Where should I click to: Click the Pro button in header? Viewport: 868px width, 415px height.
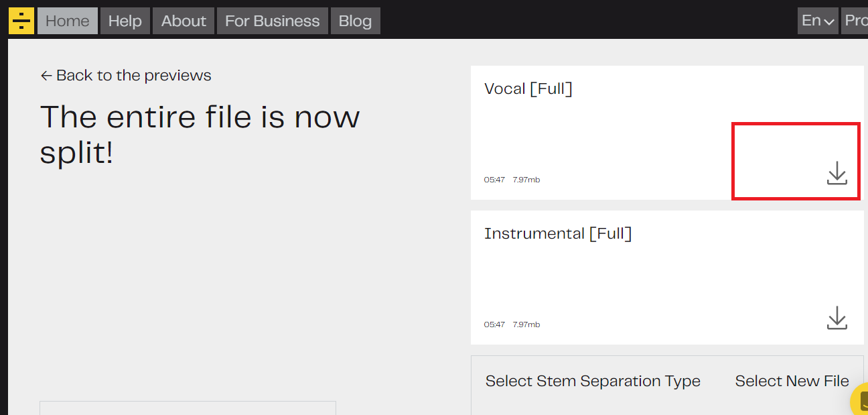point(855,21)
